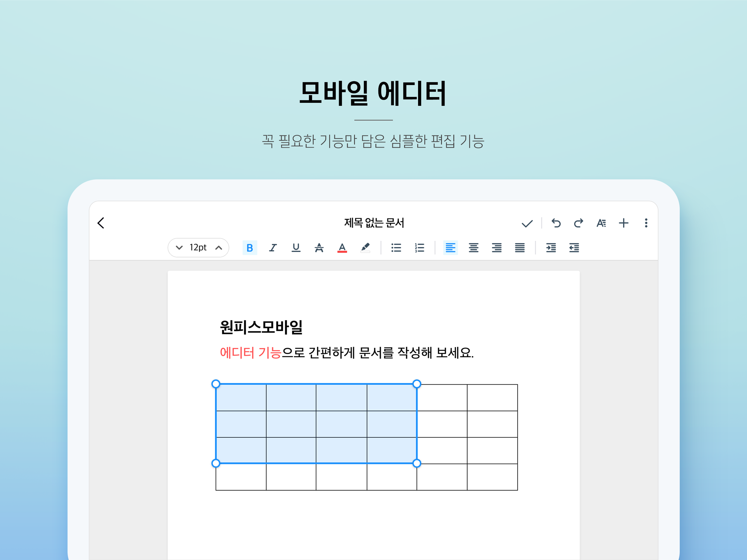747x560 pixels.
Task: Align text right
Action: (497, 248)
